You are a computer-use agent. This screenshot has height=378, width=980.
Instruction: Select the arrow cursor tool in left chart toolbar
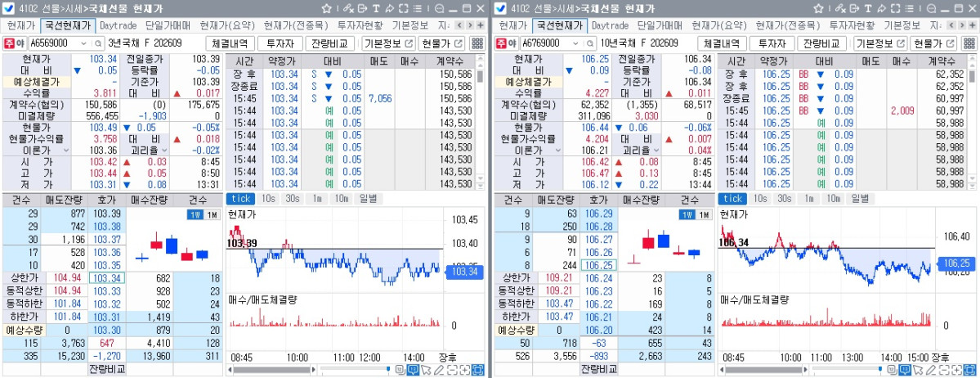[426, 370]
